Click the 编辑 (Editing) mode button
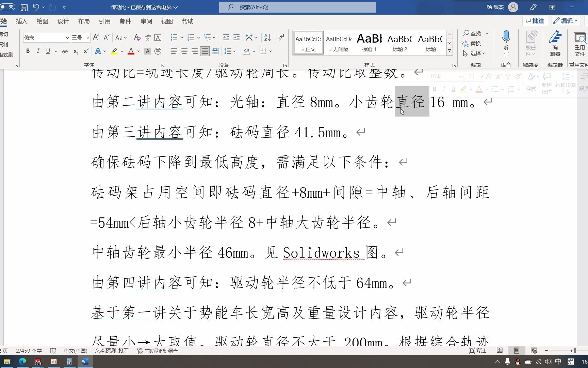The width and height of the screenshot is (588, 368). point(566,21)
